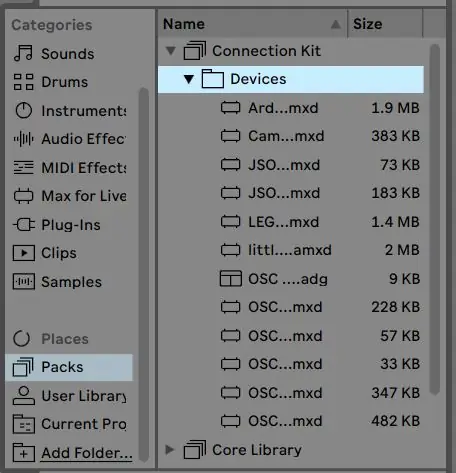The image size is (456, 473).
Task: Choose the Audio Effects waveform icon
Action: [x=23, y=139]
